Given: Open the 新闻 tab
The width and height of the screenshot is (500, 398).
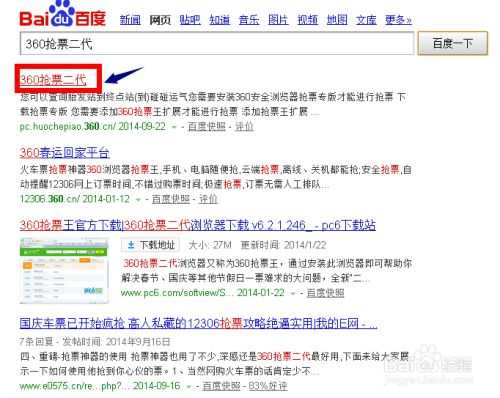Looking at the screenshot, I should (x=130, y=20).
